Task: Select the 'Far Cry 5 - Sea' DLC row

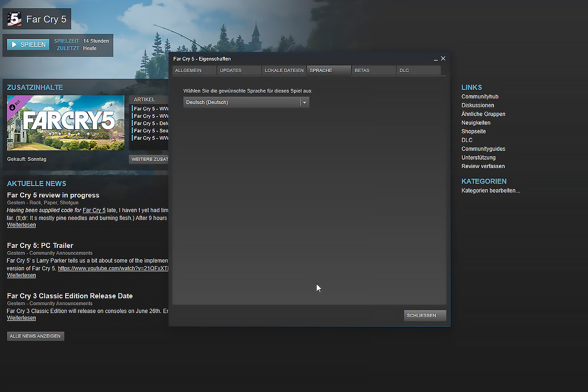Action: click(150, 131)
